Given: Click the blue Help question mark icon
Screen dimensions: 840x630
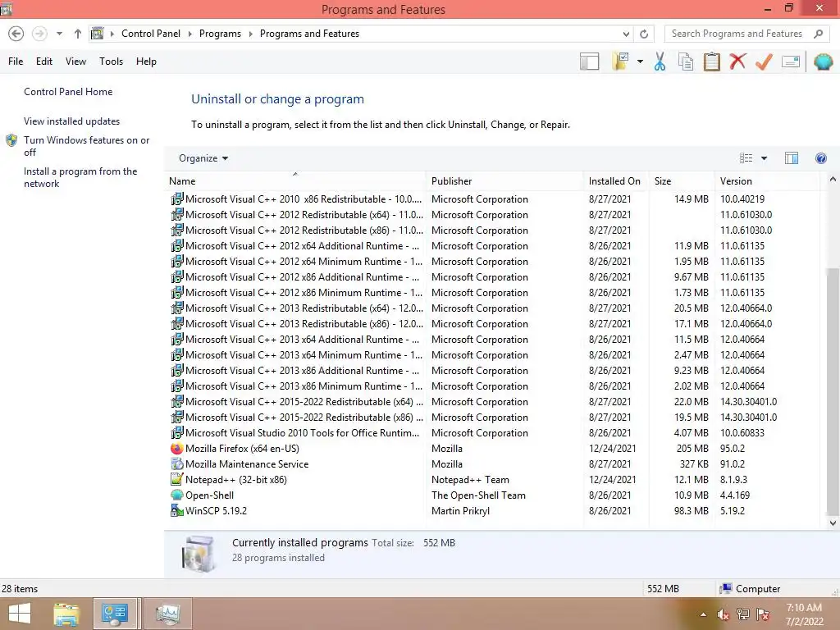Looking at the screenshot, I should 820,158.
